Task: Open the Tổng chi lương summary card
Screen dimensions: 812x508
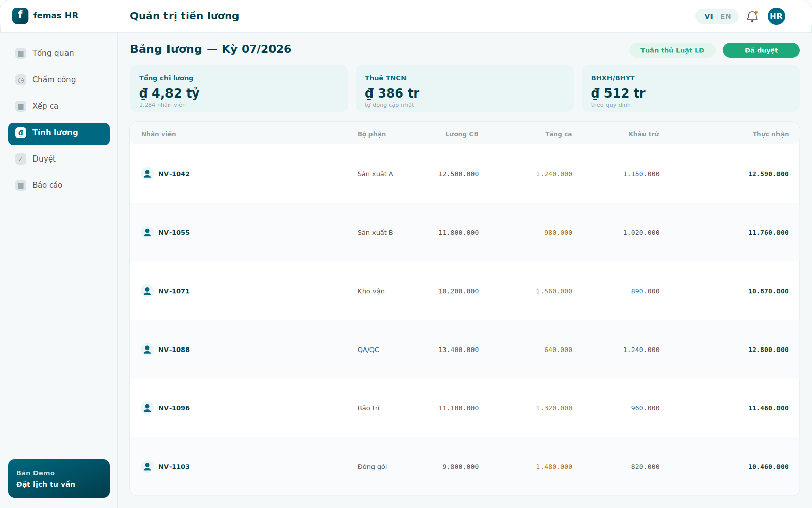Action: [x=239, y=88]
